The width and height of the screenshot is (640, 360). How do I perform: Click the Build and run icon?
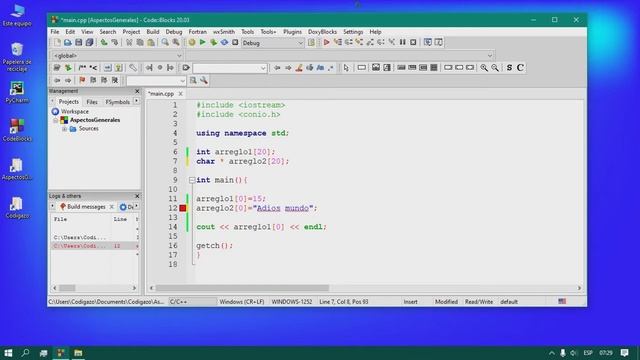(x=213, y=42)
